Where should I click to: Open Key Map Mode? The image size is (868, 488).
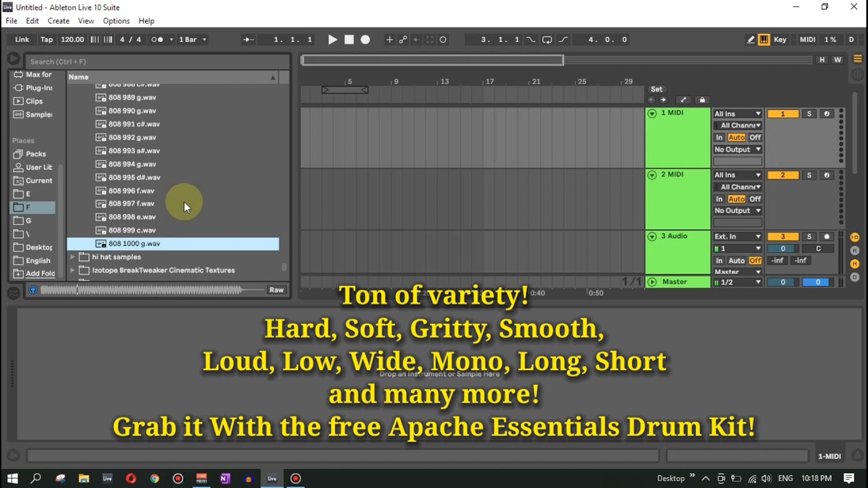pos(781,39)
